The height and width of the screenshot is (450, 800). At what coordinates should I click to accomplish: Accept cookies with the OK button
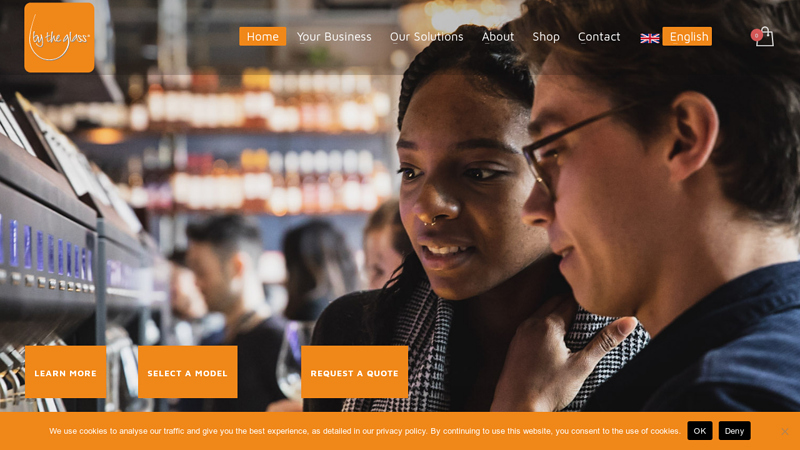click(699, 431)
